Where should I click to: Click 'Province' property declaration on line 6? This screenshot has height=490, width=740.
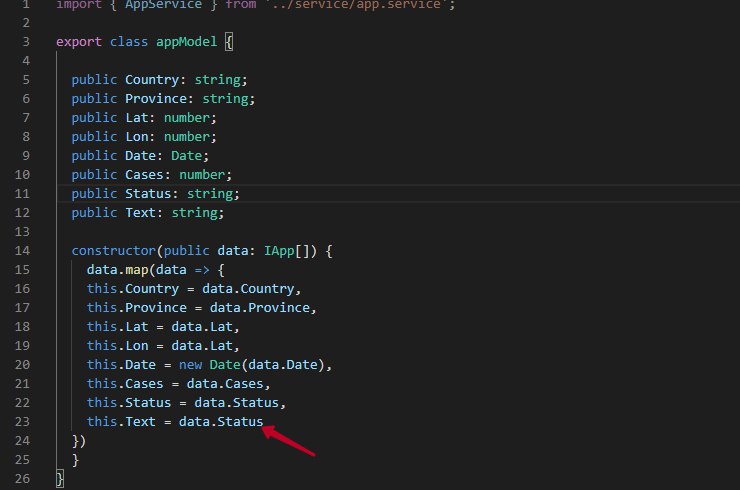(x=156, y=99)
